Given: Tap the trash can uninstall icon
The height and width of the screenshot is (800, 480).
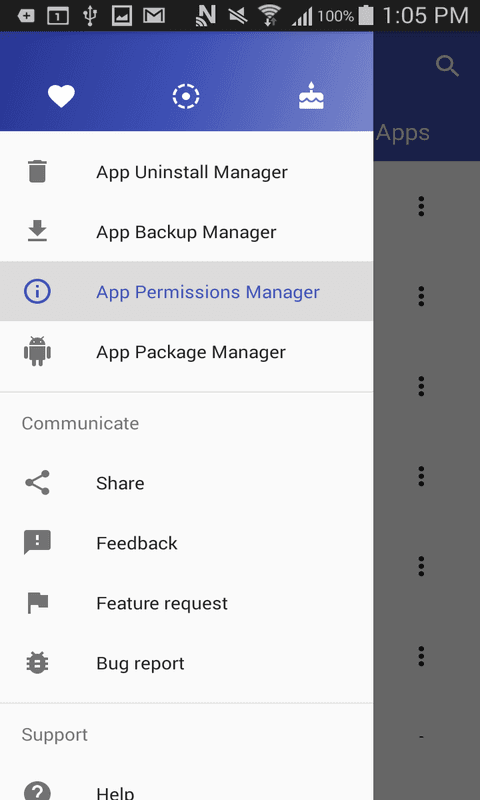Looking at the screenshot, I should tap(37, 171).
